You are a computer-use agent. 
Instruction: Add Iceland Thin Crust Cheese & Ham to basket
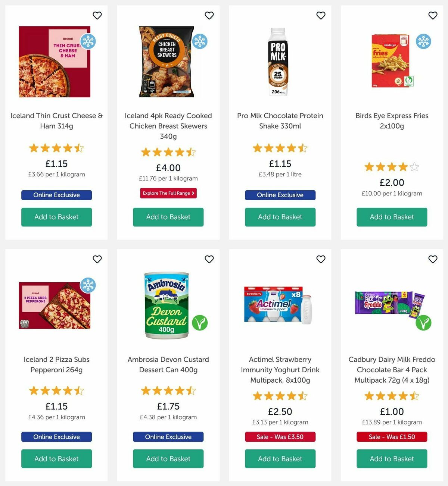[x=56, y=217]
